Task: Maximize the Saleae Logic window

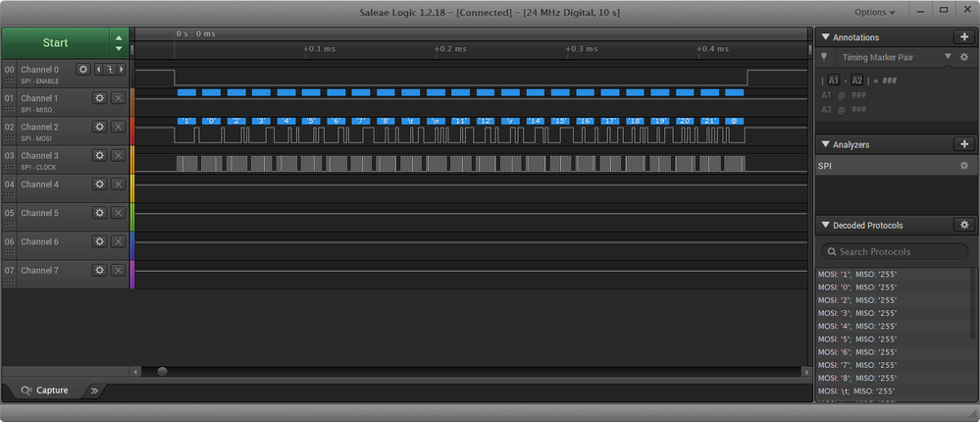Action: [x=943, y=11]
